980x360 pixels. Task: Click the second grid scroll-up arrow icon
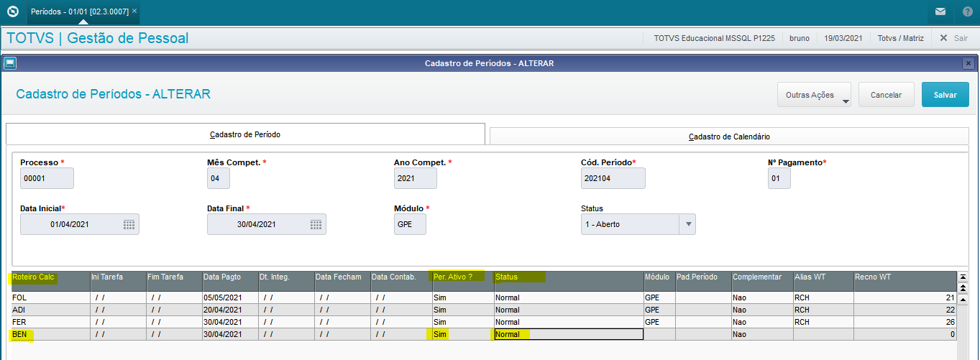[963, 287]
